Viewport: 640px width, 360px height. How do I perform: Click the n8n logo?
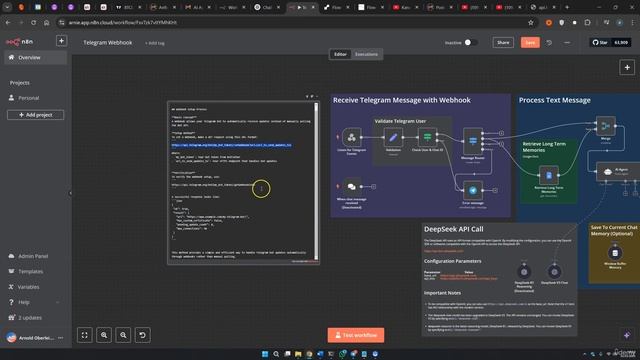point(19,42)
